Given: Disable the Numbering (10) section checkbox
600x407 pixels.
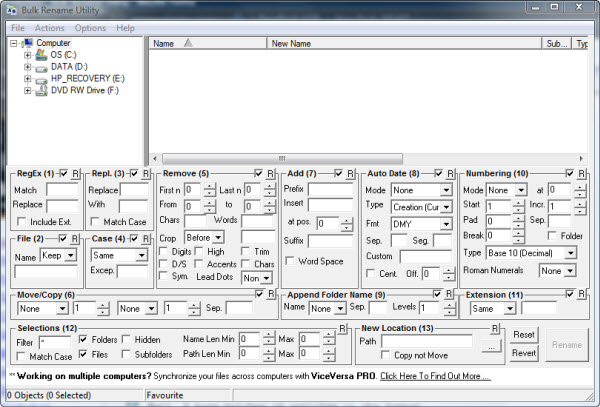Looking at the screenshot, I should pyautogui.click(x=570, y=174).
